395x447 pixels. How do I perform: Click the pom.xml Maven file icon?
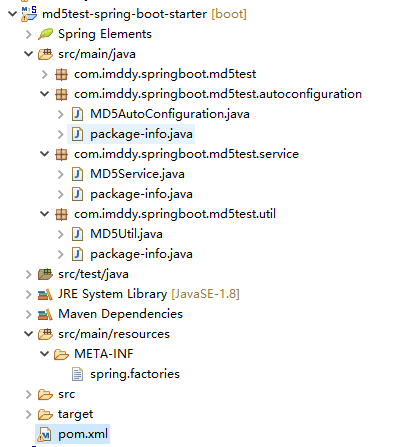(x=45, y=434)
